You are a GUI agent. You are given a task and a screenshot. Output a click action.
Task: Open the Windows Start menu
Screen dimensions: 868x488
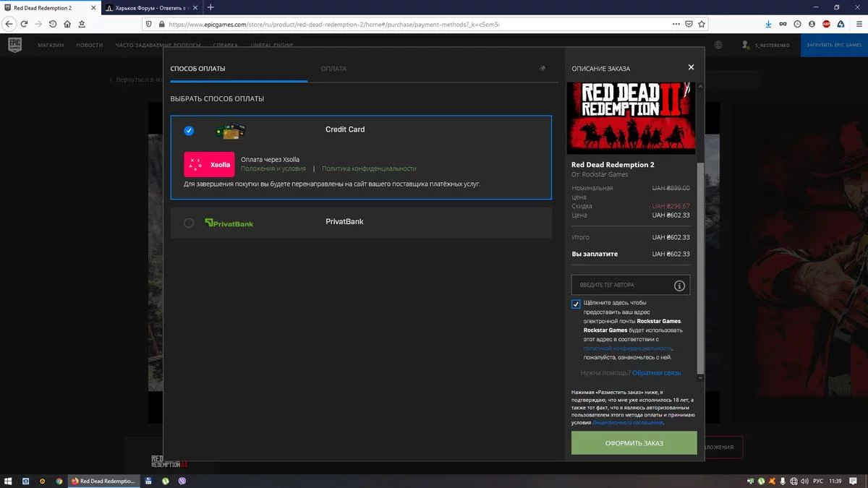(x=9, y=481)
